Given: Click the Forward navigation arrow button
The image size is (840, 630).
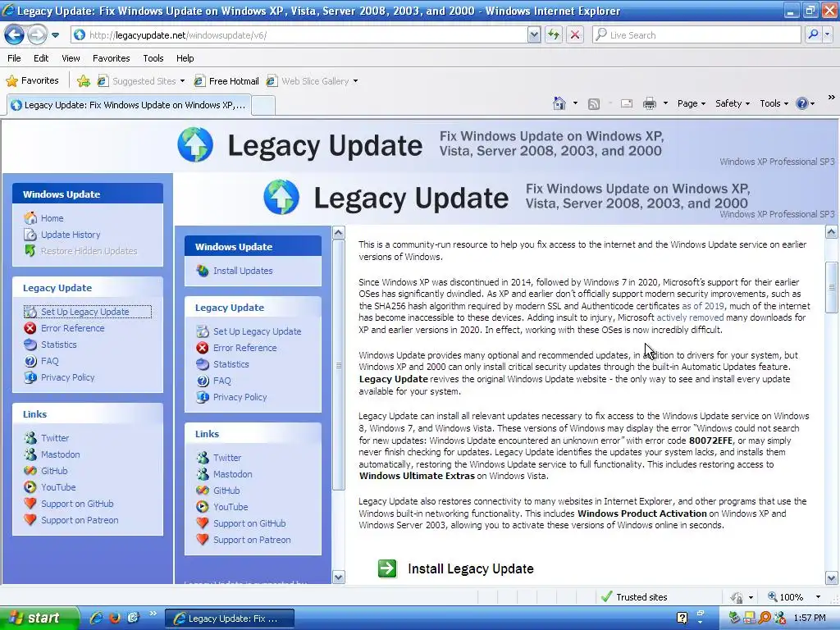Looking at the screenshot, I should pyautogui.click(x=37, y=35).
